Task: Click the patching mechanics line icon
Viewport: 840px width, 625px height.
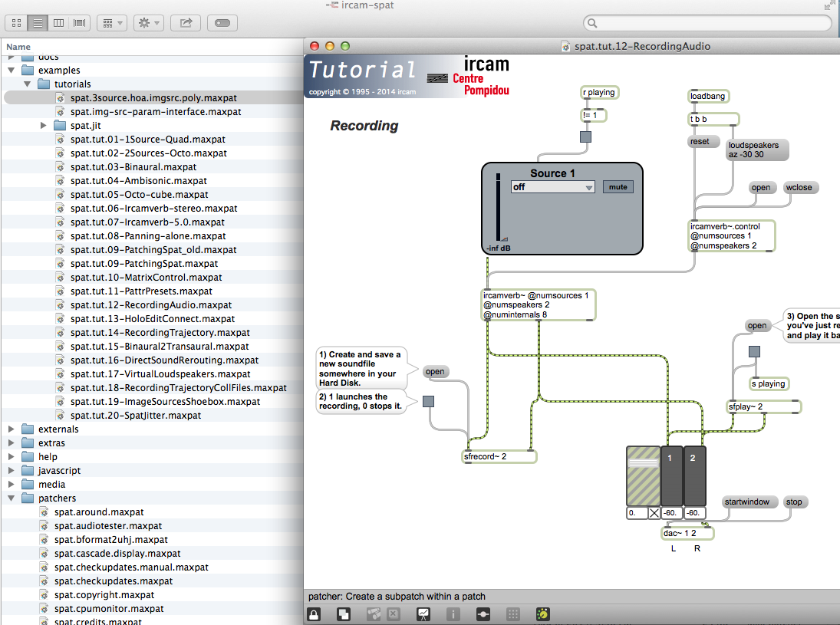Action: pos(483,614)
